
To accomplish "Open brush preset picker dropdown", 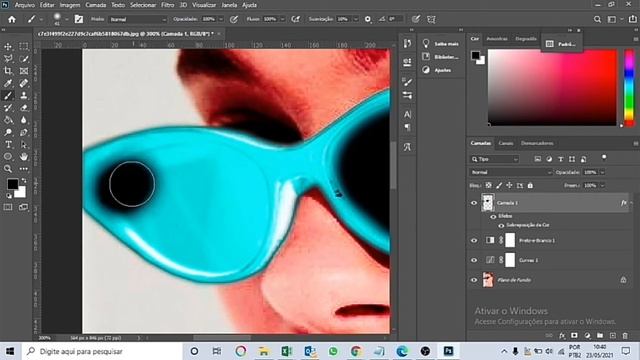I will 66,19.
